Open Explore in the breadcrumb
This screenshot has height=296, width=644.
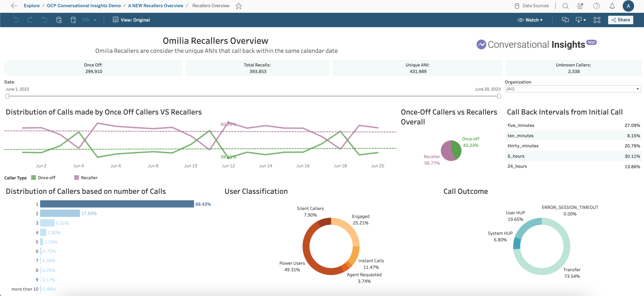pyautogui.click(x=31, y=6)
